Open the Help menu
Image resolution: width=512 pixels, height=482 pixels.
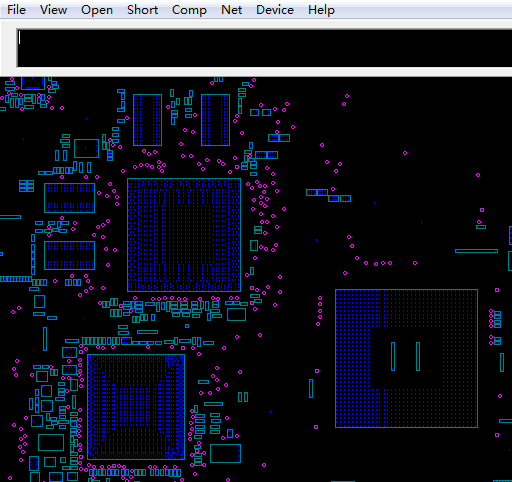pos(321,10)
